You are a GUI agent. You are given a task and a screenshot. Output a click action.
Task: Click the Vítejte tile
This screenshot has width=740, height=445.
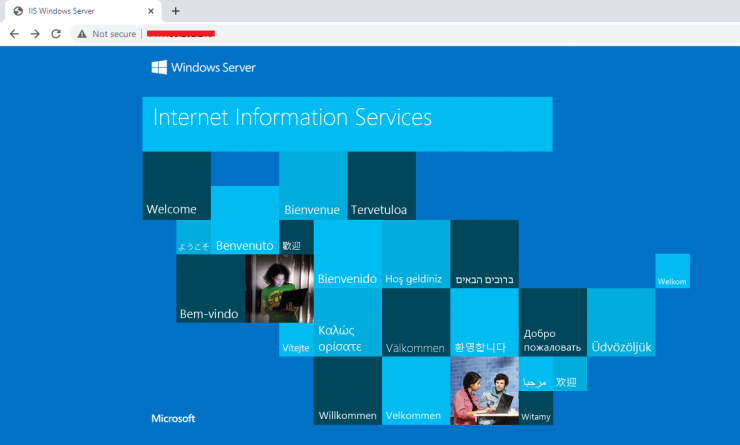tap(296, 340)
